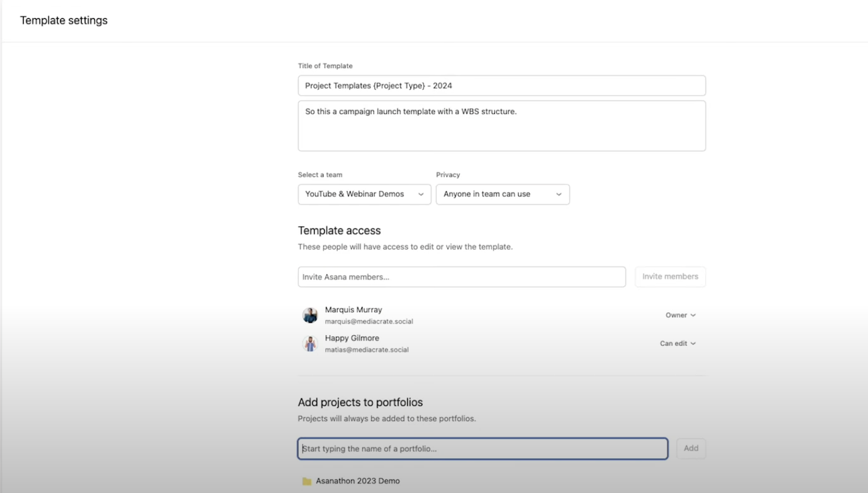Click the yellow folder icon beside Asanathon 2023 Demo

[307, 480]
